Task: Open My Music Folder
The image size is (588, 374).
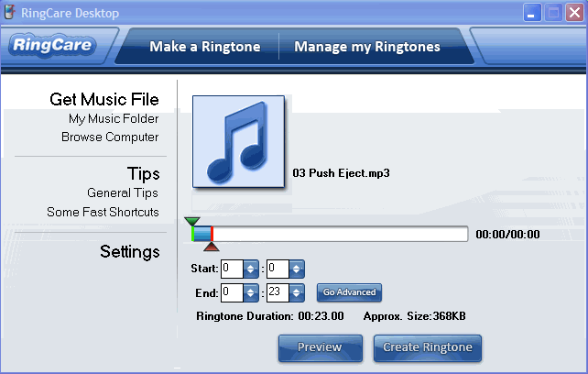Action: coord(114,119)
